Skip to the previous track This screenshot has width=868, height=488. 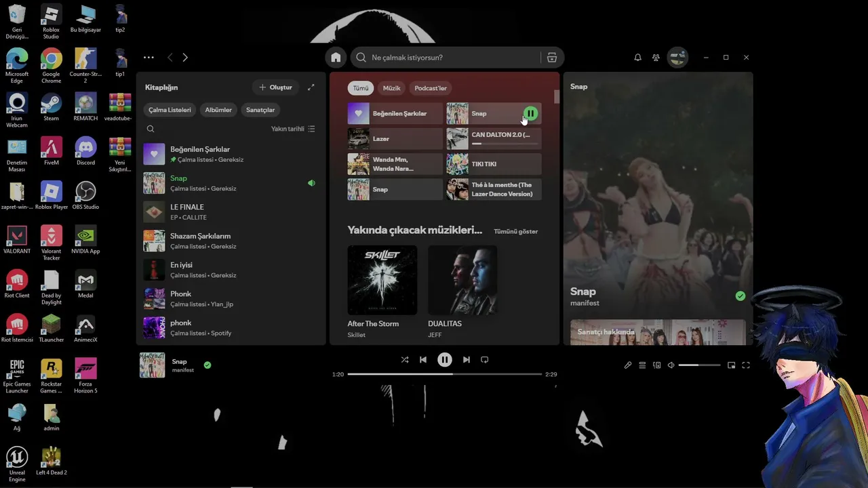(x=423, y=360)
